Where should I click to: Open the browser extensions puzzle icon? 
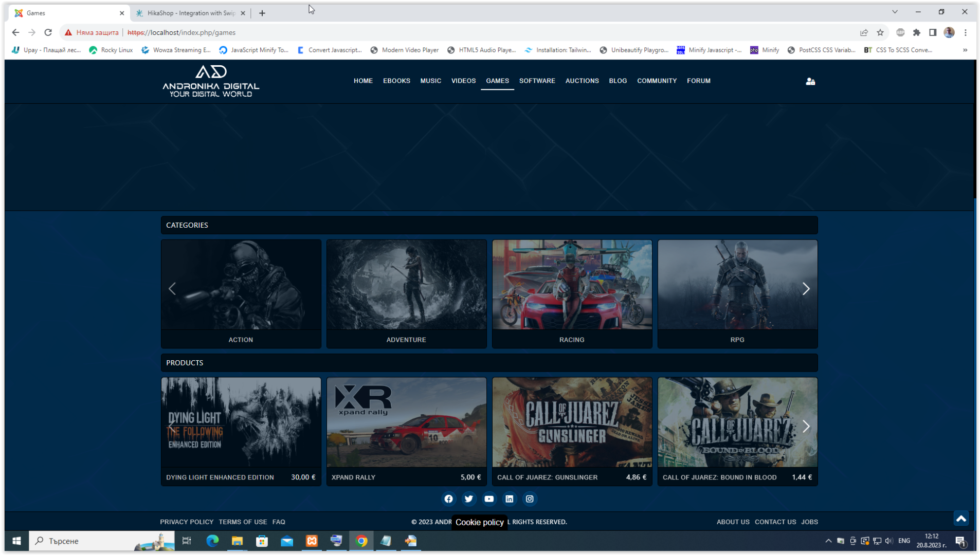(917, 32)
